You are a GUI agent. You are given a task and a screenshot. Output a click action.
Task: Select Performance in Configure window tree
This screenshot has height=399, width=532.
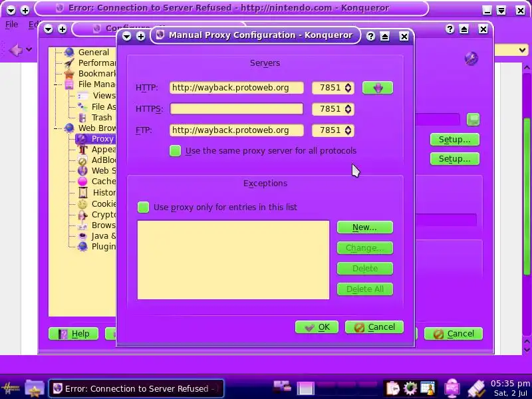[x=96, y=63]
